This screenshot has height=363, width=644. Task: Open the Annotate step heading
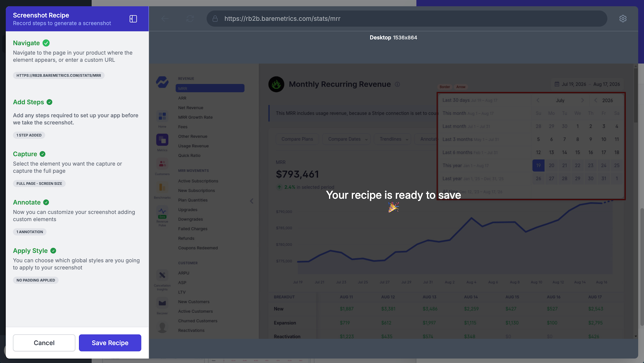pyautogui.click(x=27, y=202)
